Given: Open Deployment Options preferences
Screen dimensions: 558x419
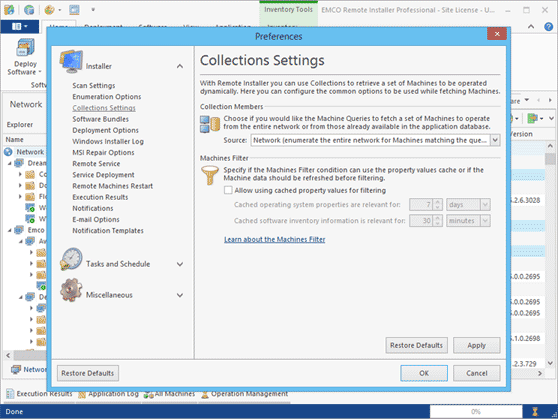Looking at the screenshot, I should pyautogui.click(x=105, y=130).
